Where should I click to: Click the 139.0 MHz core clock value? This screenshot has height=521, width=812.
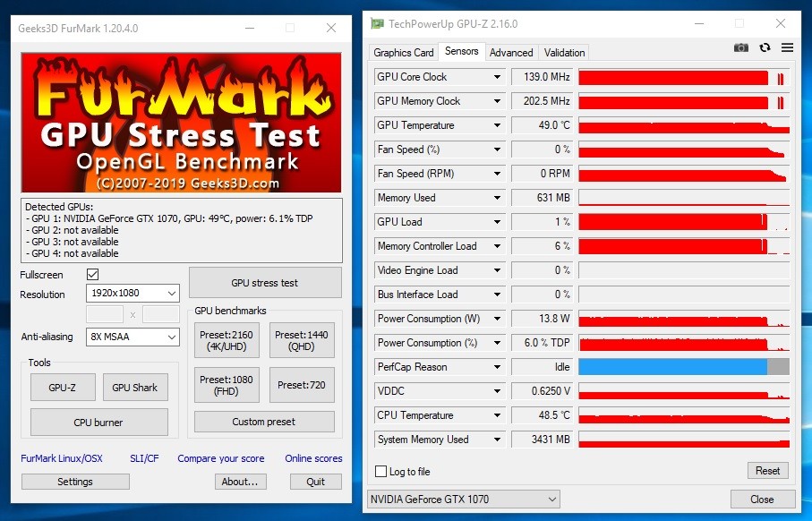pyautogui.click(x=543, y=77)
